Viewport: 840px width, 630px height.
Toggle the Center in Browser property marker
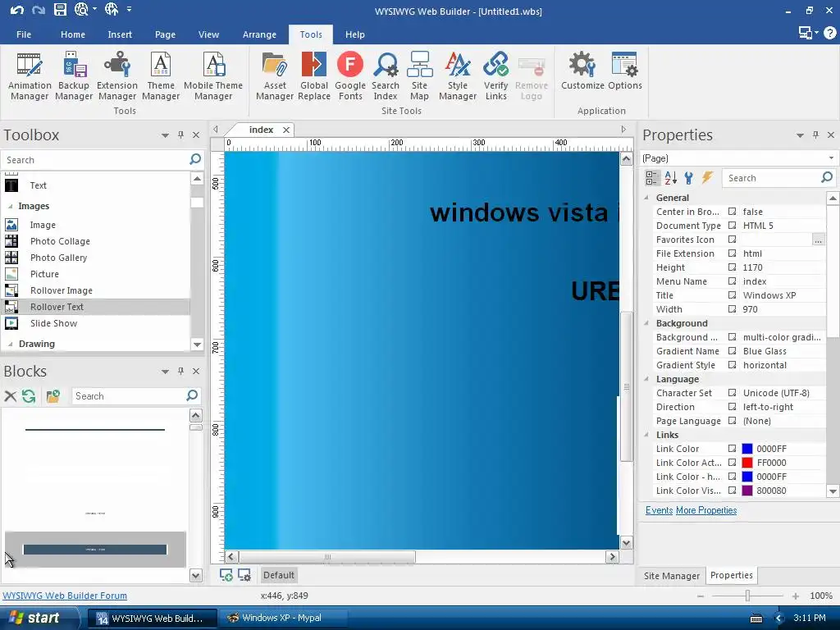pos(732,212)
